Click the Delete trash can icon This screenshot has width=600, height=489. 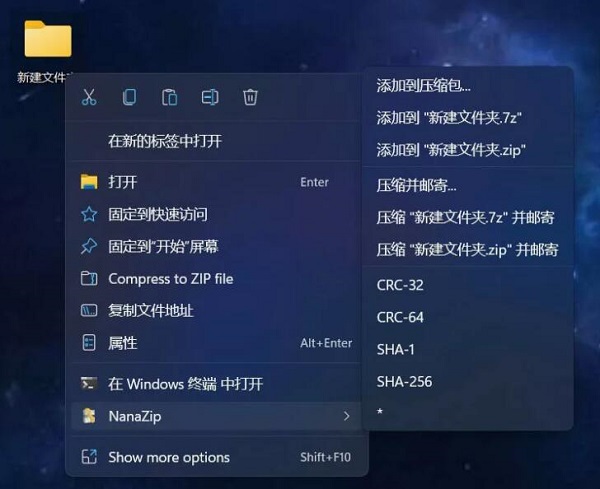pos(250,97)
